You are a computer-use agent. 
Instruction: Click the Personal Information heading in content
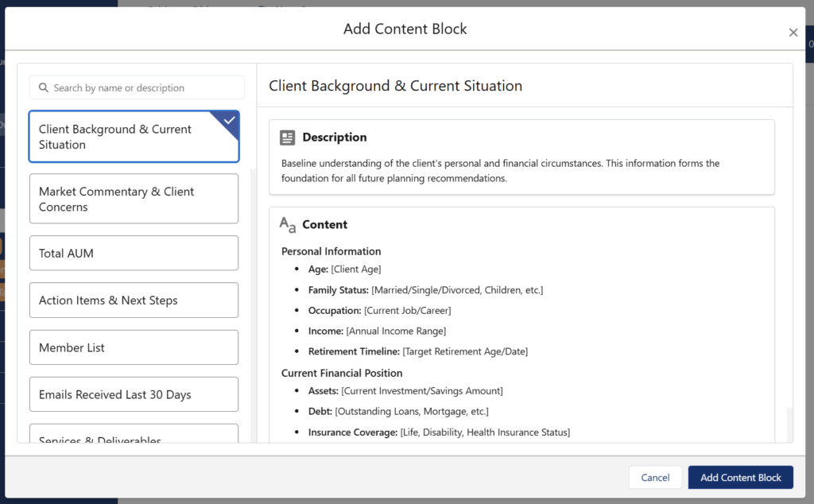pyautogui.click(x=331, y=251)
